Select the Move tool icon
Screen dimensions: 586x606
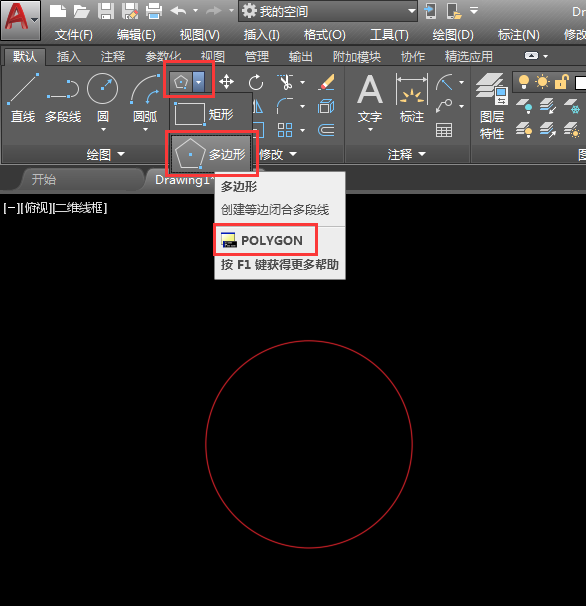pyautogui.click(x=226, y=82)
